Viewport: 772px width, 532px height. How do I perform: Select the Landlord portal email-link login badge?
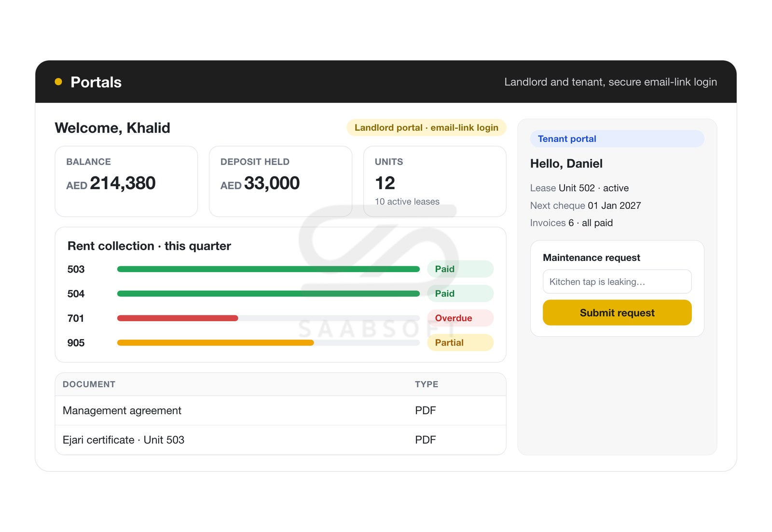(427, 127)
